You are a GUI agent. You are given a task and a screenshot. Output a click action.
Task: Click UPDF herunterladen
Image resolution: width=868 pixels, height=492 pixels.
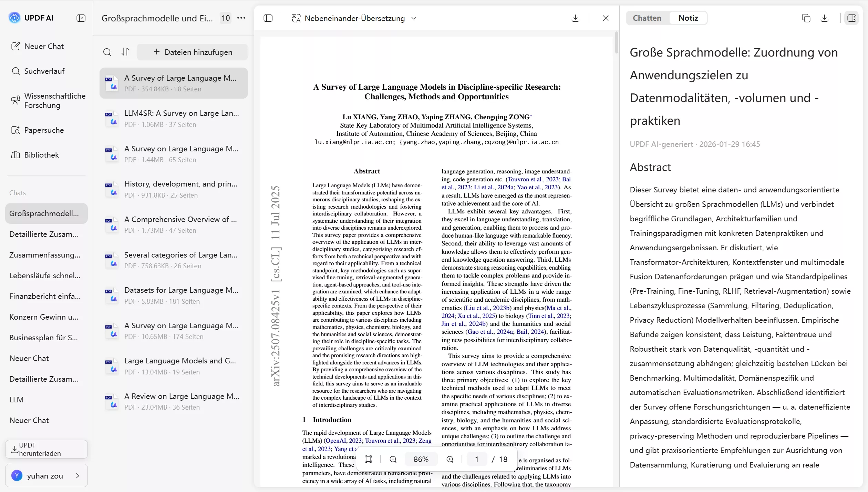pos(46,449)
